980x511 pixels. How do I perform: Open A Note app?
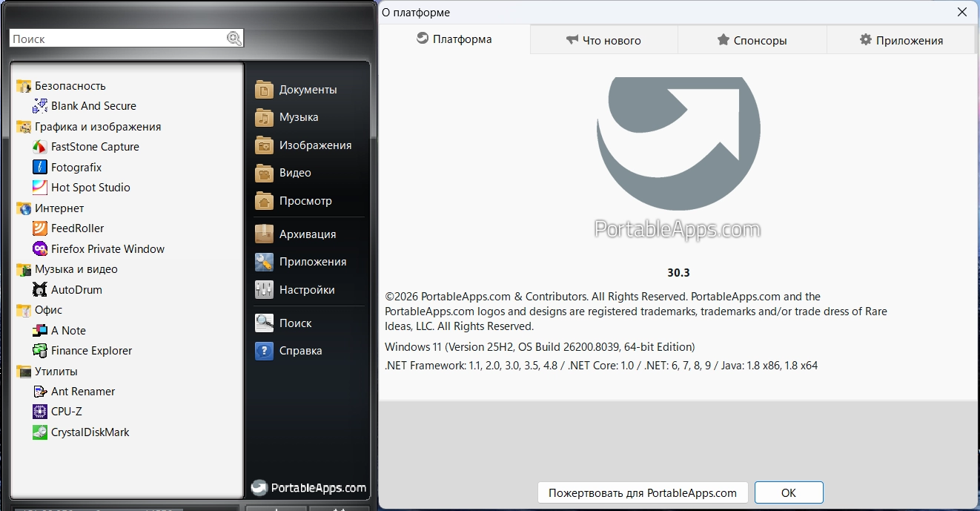59,331
